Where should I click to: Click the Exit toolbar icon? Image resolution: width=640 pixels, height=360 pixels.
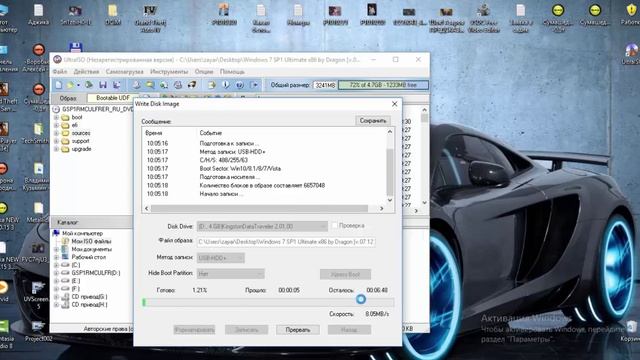click(x=254, y=85)
